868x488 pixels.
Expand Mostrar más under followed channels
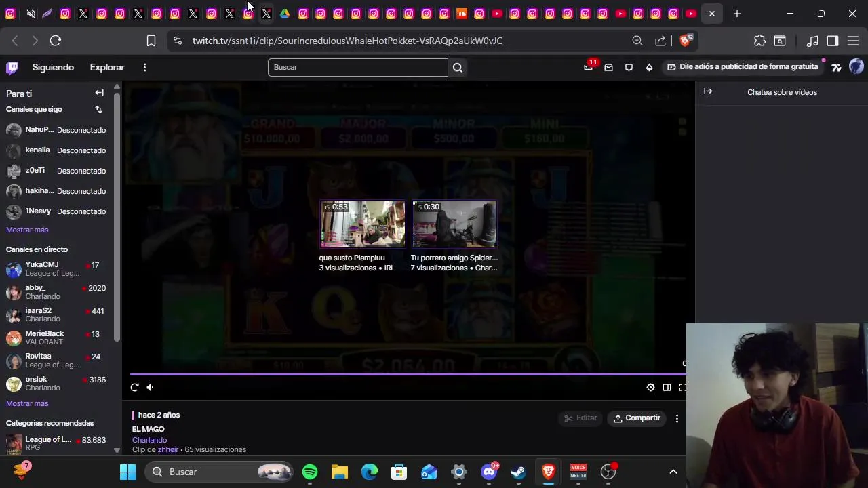click(x=27, y=230)
